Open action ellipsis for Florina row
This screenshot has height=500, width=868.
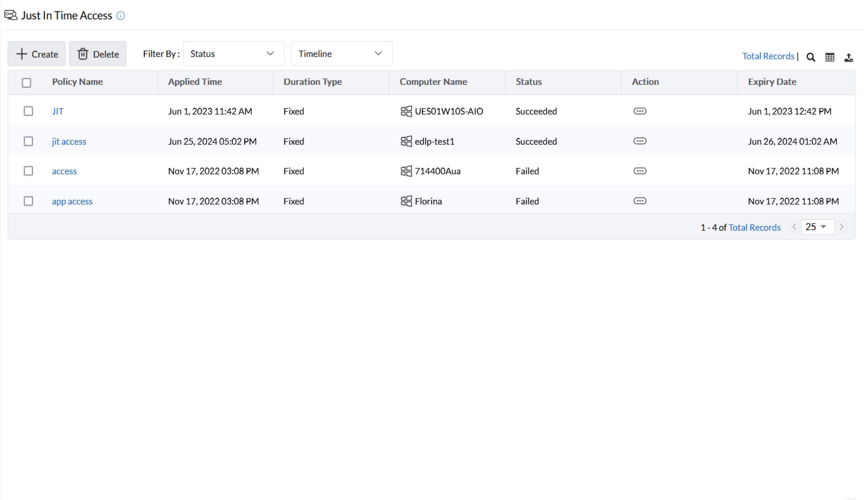(x=639, y=201)
